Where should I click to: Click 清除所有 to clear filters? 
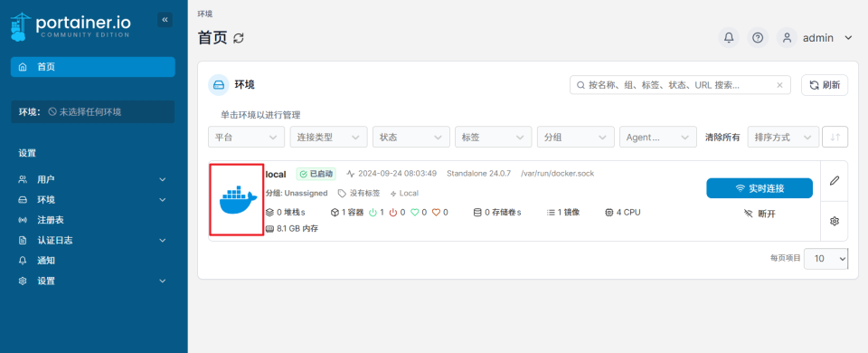point(722,138)
